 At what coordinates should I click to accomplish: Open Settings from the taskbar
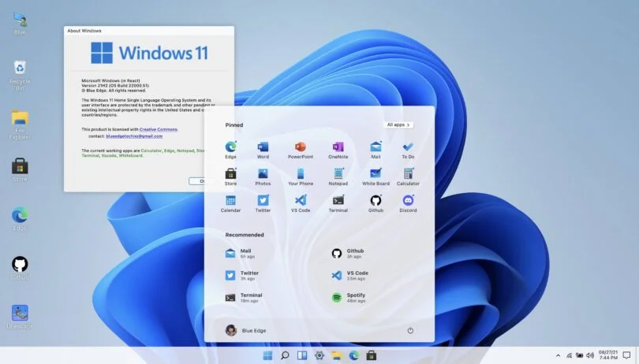319,355
